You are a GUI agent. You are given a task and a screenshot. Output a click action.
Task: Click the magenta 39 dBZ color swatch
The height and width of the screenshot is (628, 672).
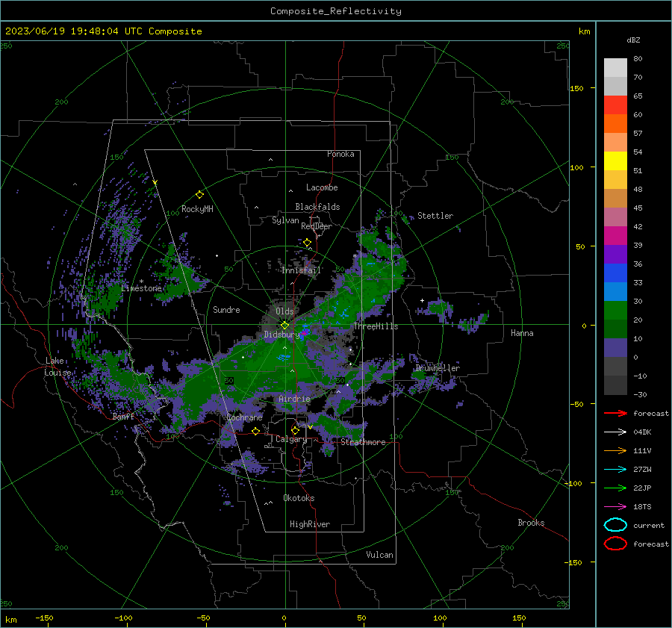[x=615, y=235]
